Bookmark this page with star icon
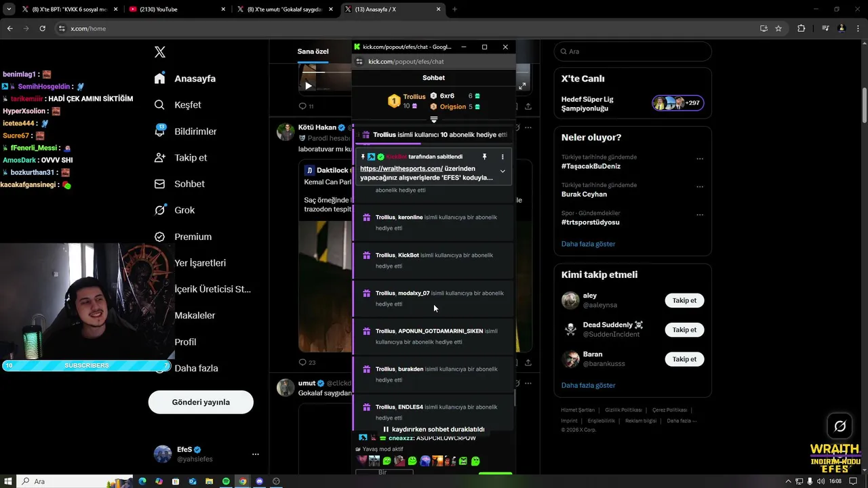The height and width of the screenshot is (488, 868). [x=778, y=28]
